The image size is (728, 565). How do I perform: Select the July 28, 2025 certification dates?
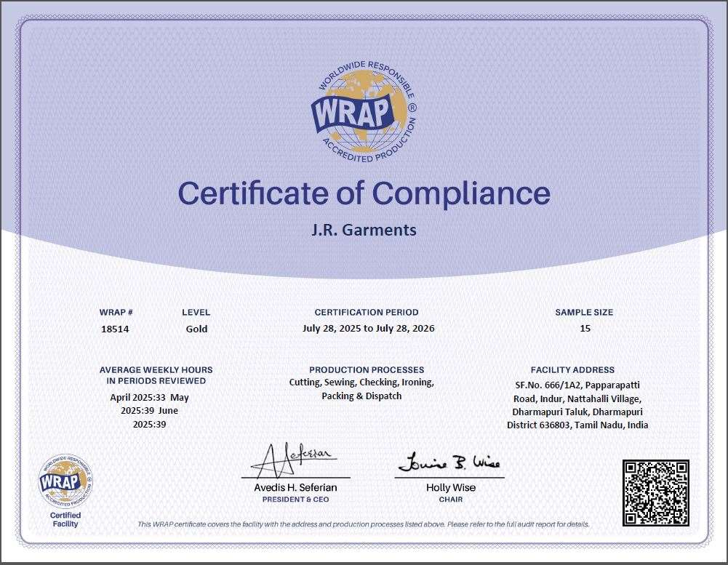(368, 329)
